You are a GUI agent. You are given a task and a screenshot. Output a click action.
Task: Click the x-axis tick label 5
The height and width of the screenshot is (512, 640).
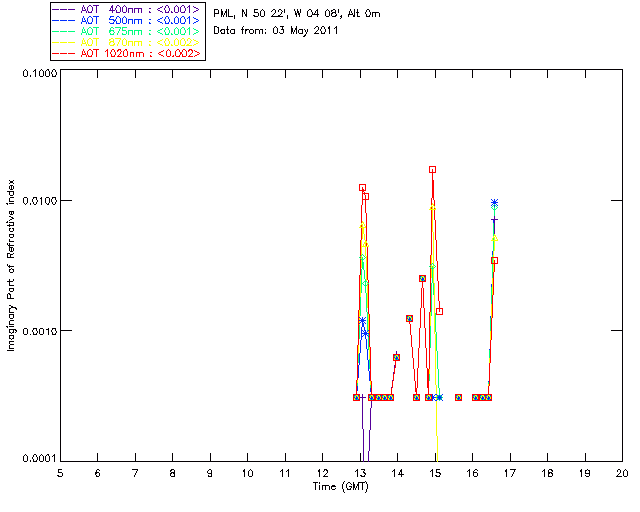click(x=60, y=474)
